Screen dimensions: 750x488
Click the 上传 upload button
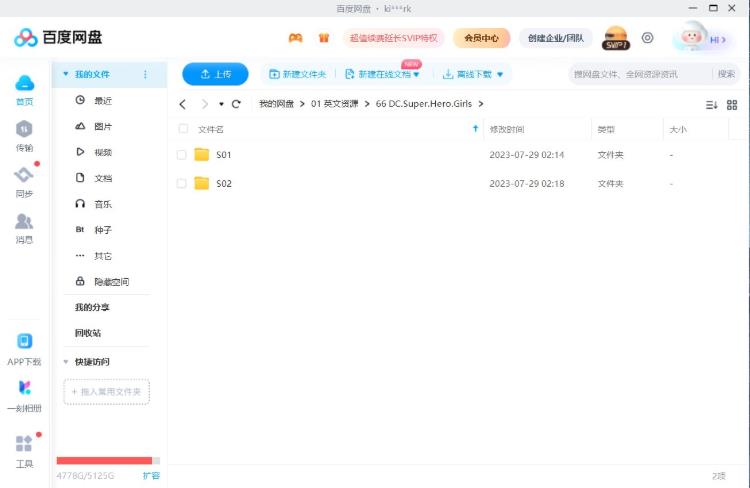[x=215, y=74]
